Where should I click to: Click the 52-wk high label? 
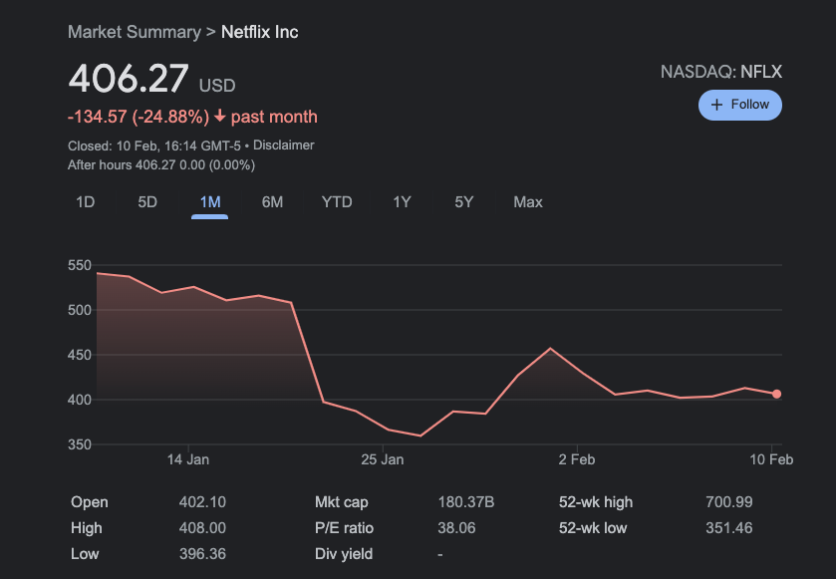coord(596,502)
